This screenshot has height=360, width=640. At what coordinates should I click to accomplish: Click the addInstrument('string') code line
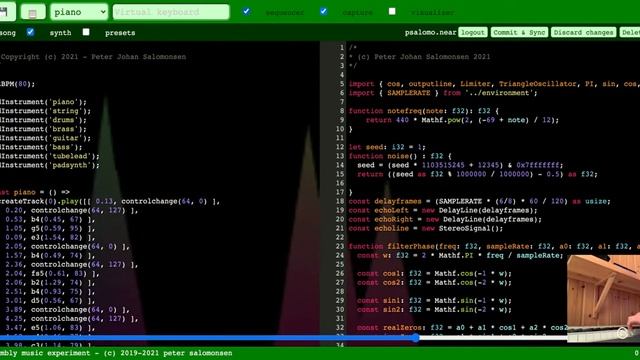[45, 111]
